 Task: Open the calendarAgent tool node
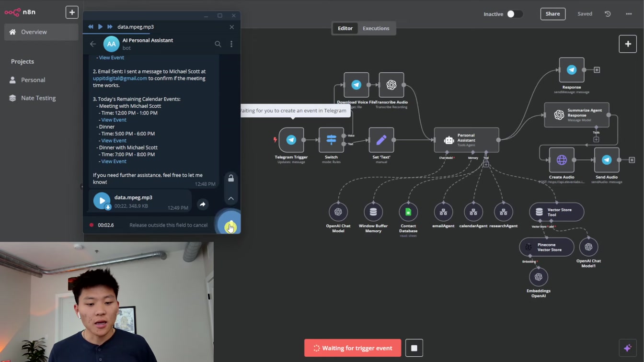tap(473, 212)
